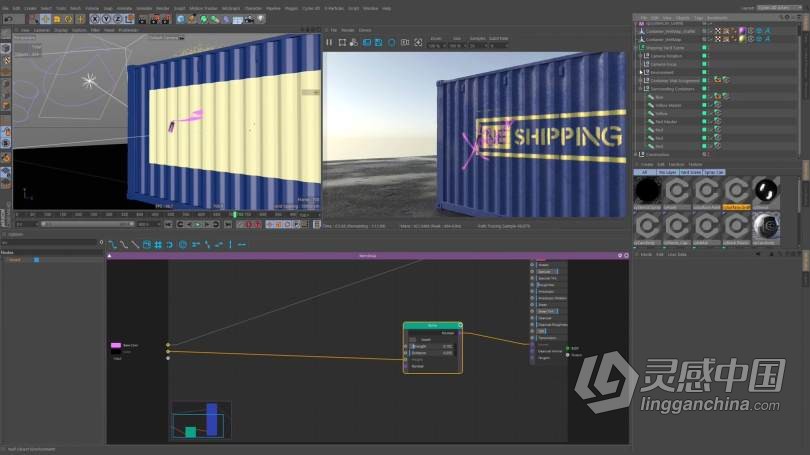Screen dimensions: 810x455
Task: Click the Play Forwards button
Action: [x=197, y=224]
